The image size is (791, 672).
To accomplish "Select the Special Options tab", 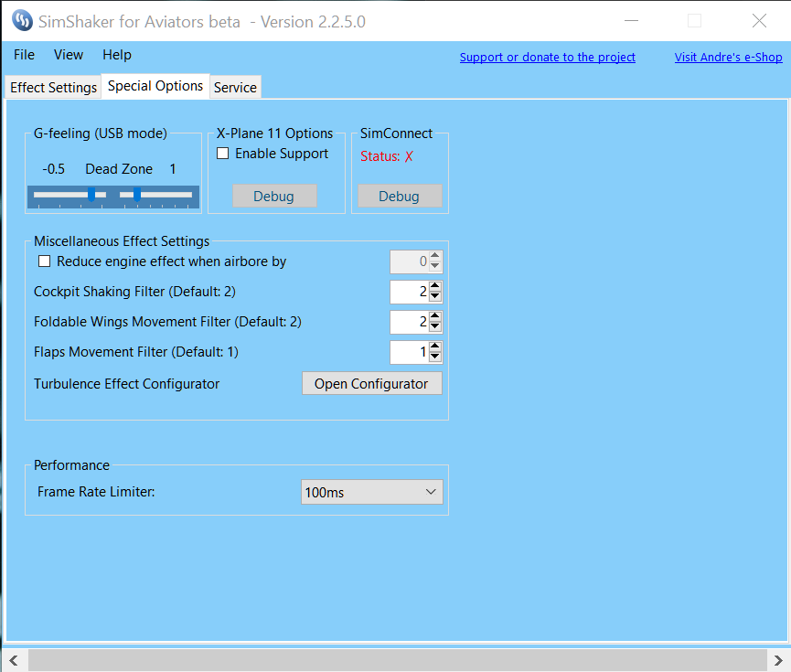I will [155, 86].
